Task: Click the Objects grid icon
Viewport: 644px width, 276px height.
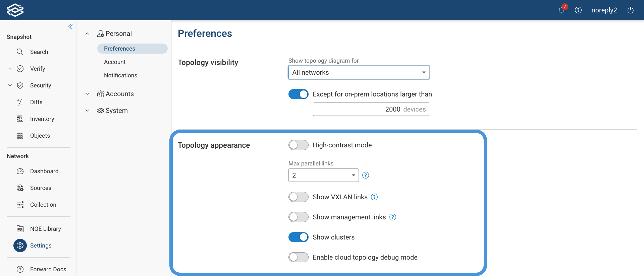Action: pyautogui.click(x=20, y=136)
